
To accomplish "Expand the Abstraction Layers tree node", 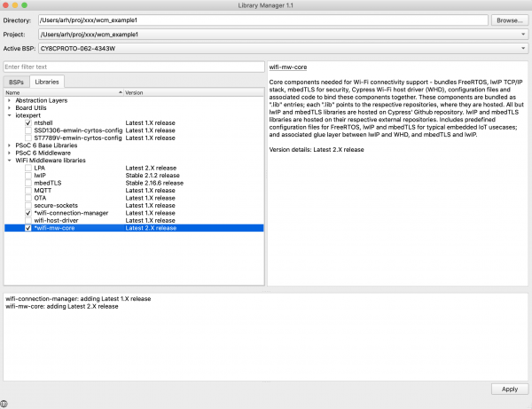I will (x=9, y=100).
